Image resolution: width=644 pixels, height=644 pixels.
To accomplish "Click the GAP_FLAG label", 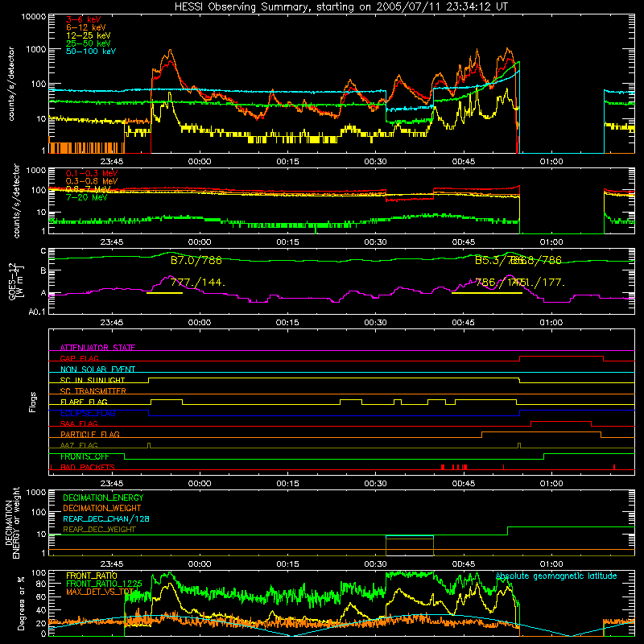I will point(79,358).
